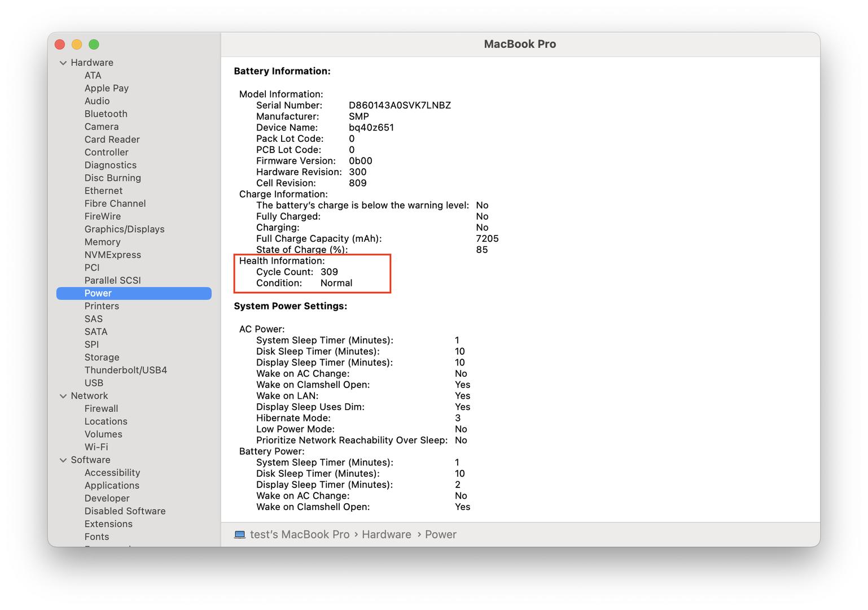Select Accessibility under Software

[x=112, y=473]
